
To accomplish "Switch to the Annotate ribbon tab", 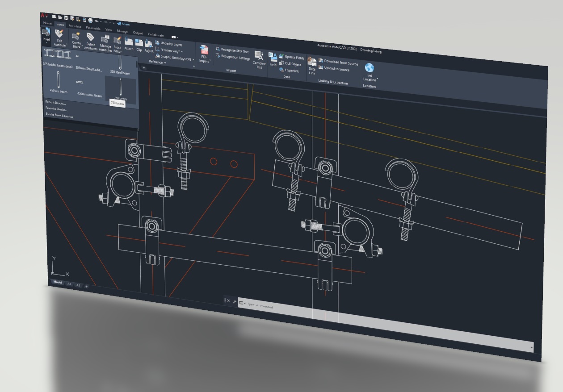I will (75, 26).
